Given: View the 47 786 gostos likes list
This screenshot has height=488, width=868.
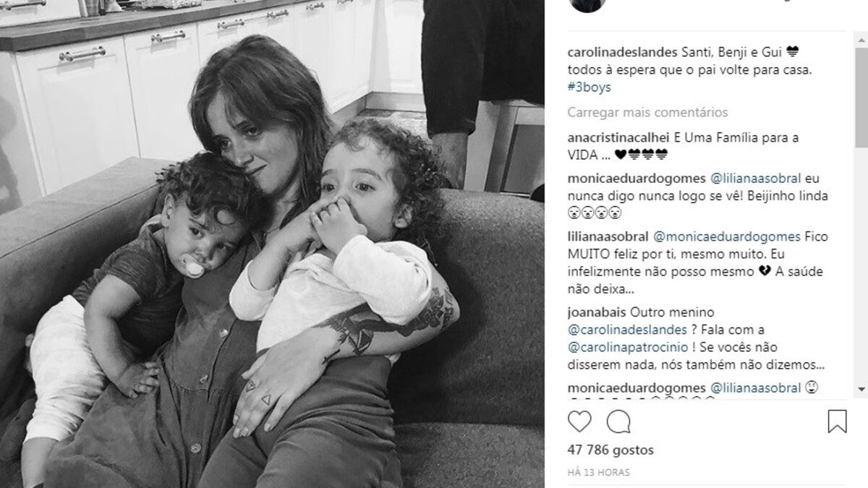Looking at the screenshot, I should [x=610, y=450].
